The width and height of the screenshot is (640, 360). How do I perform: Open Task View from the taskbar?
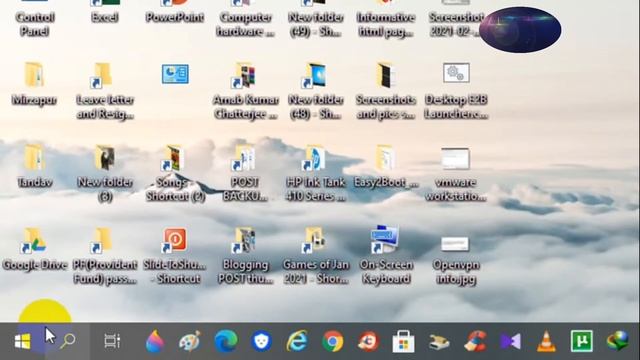point(112,341)
